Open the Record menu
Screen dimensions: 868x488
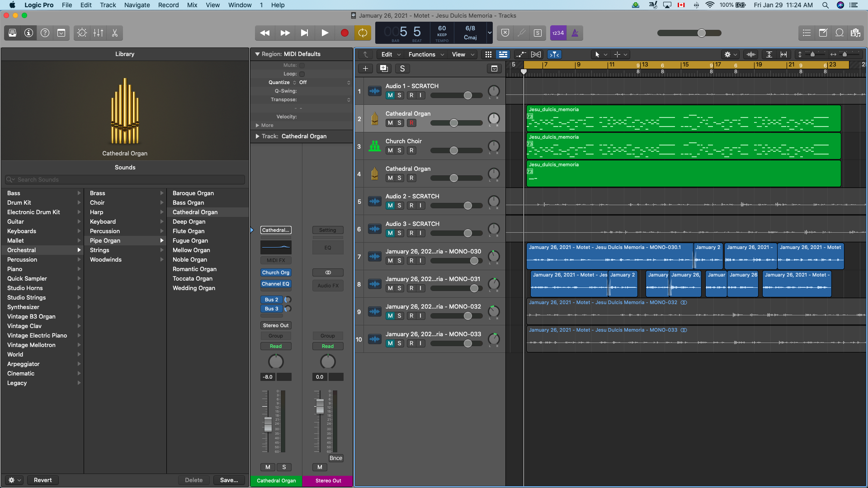[168, 5]
